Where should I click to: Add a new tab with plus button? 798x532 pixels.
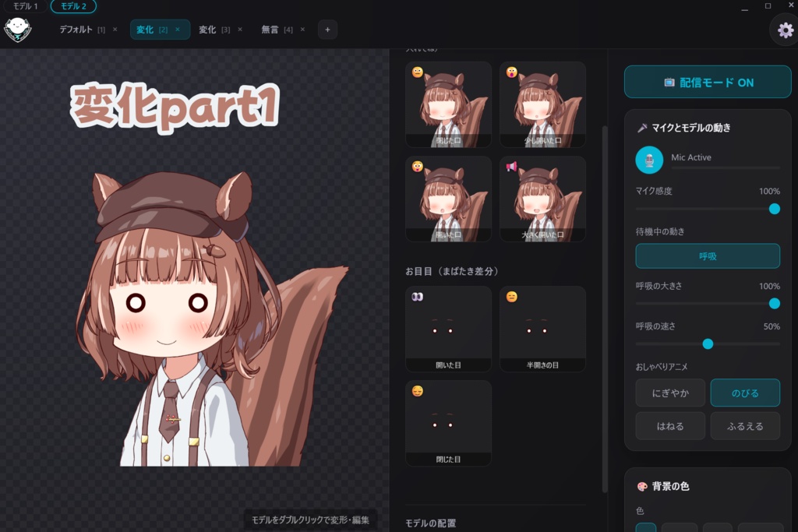[327, 30]
